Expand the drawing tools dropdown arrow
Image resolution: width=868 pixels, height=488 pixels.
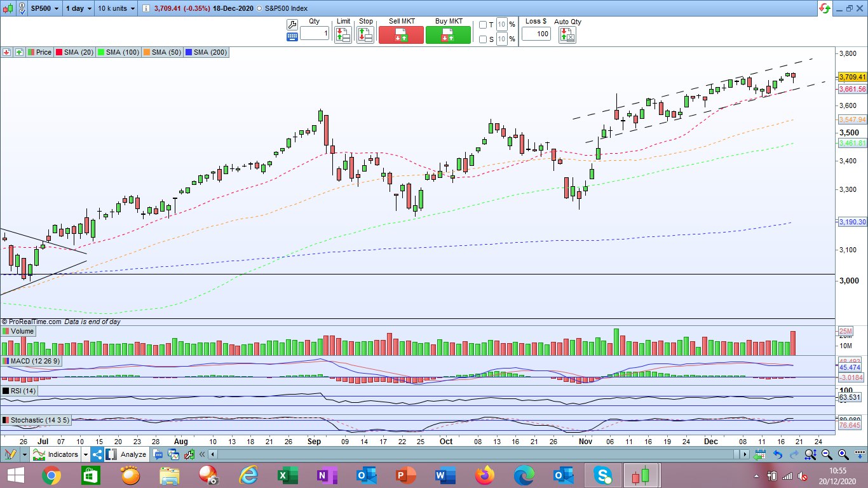click(x=24, y=454)
